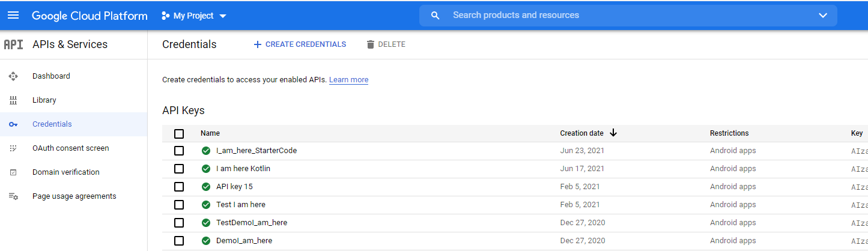Check the DemoI_am_here row checkbox
The width and height of the screenshot is (868, 251).
coord(179,241)
